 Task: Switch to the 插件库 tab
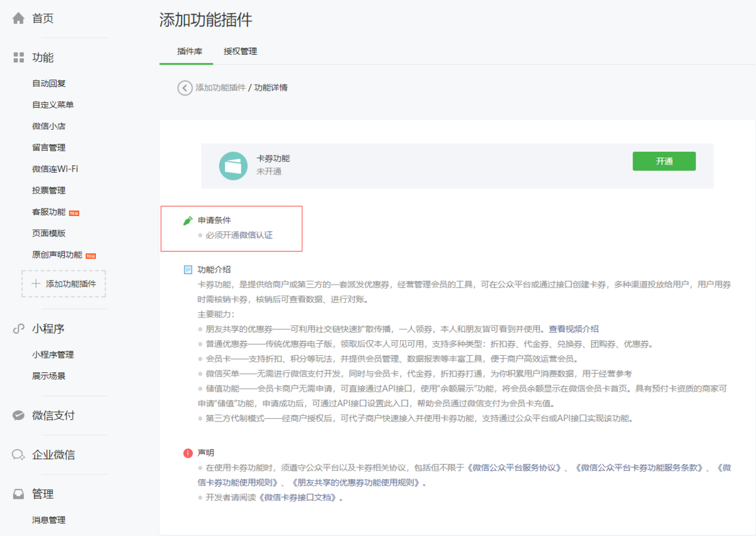190,52
